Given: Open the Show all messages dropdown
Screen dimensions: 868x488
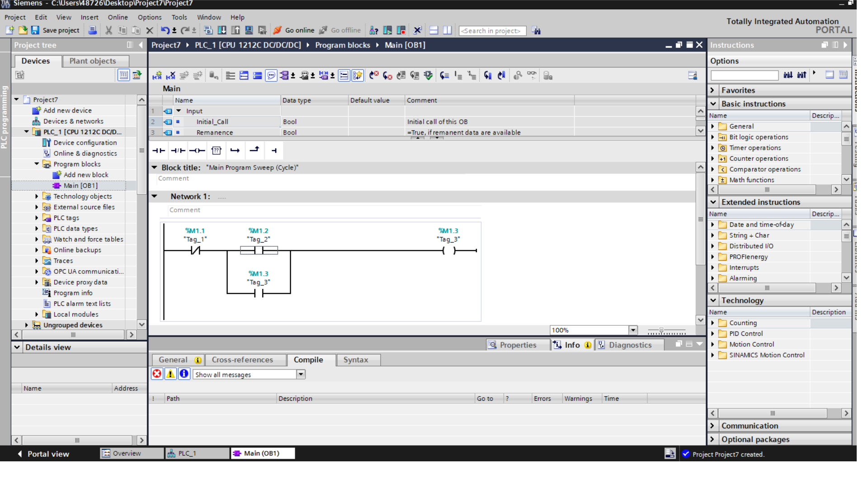Looking at the screenshot, I should tap(301, 374).
